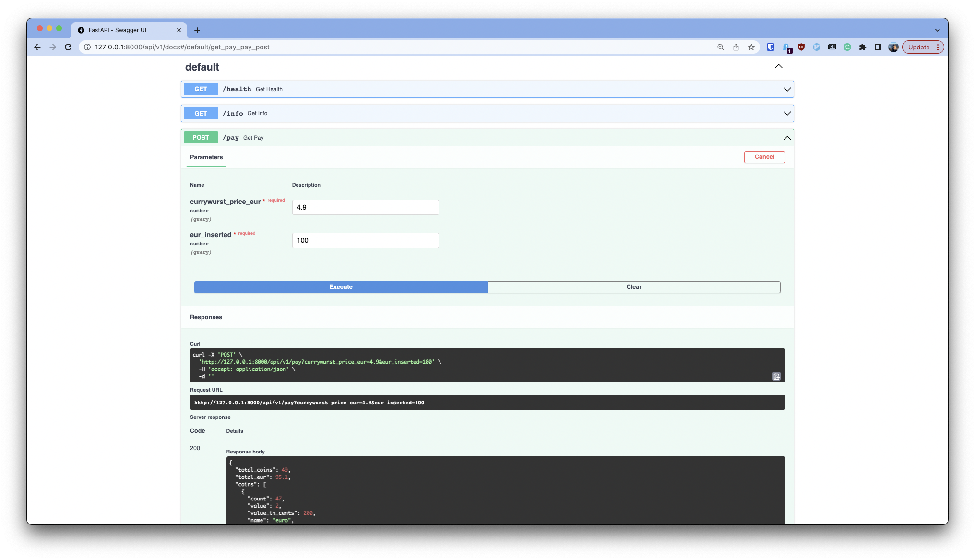
Task: Focus the currywurst_price_eur input field
Action: point(365,207)
